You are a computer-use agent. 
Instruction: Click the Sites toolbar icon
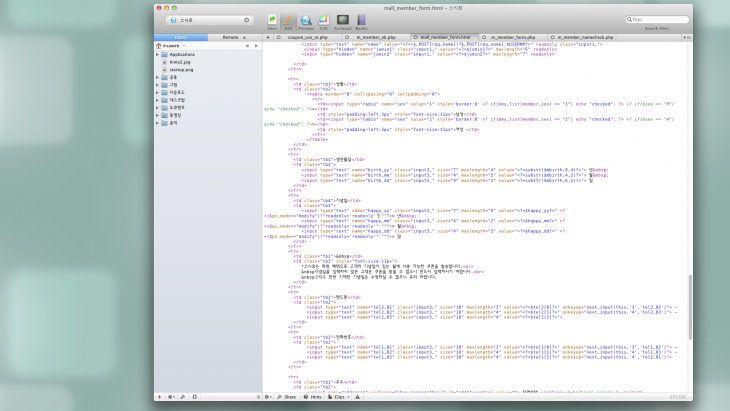pos(272,21)
